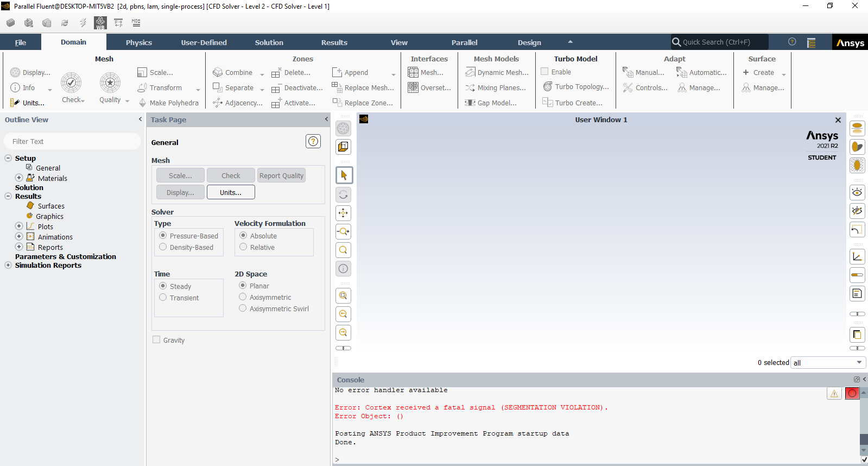Open the selection filter 'all' dropdown
Viewport: 868px width, 466px height.
[828, 362]
